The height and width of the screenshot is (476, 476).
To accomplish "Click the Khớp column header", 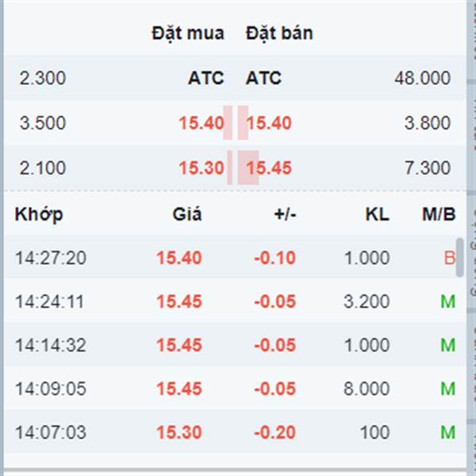I will [x=39, y=214].
